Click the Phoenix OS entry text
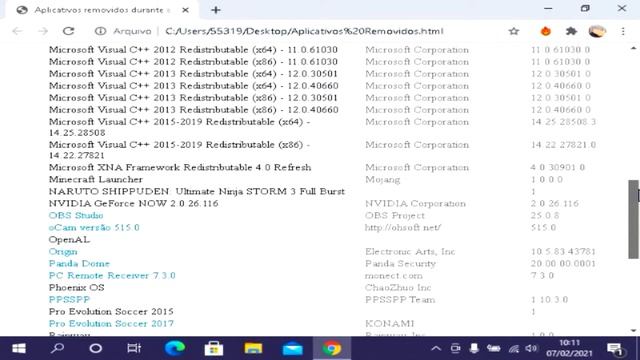This screenshot has width=640, height=360. (x=76, y=288)
